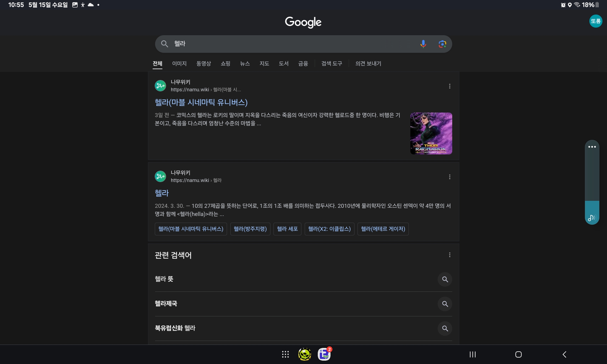Screen dimensions: 607x364
Task: Switch to the 동영상 tab
Action: [203, 64]
